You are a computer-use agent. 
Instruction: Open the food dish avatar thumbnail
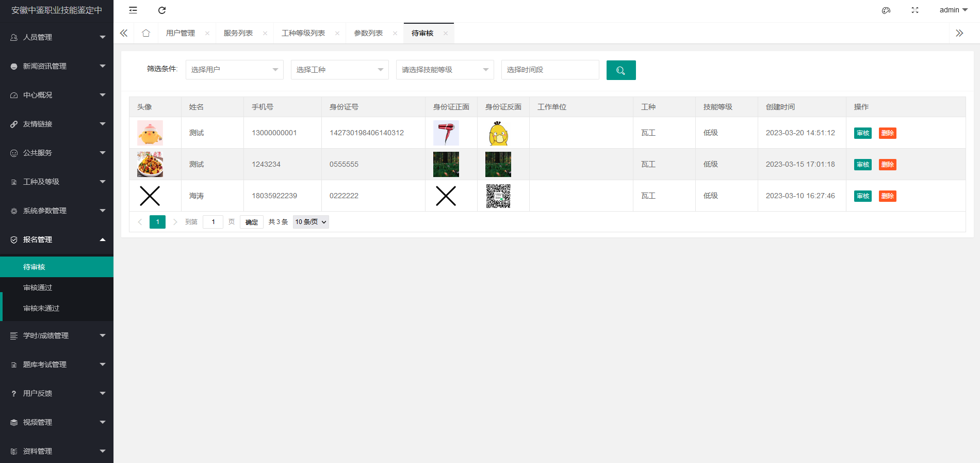coord(150,164)
